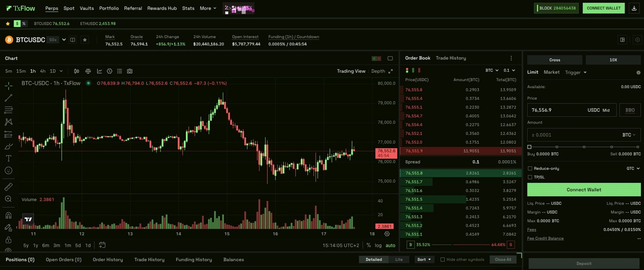Open the 0.1 price grouping dropdown
Screen dimensions: 644x270
(509, 71)
